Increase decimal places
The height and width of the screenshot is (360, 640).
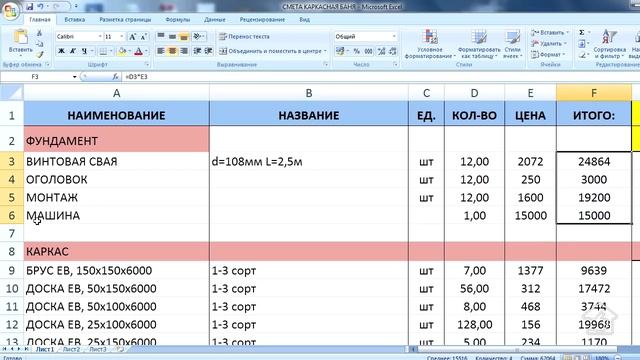[x=381, y=51]
